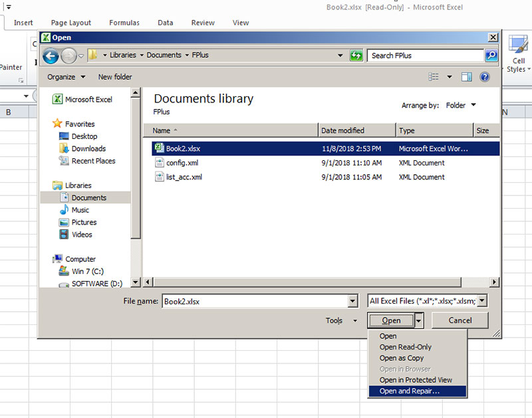Switch to the Page Layout ribbon tab
Viewport: 532px width, 418px height.
pyautogui.click(x=71, y=23)
